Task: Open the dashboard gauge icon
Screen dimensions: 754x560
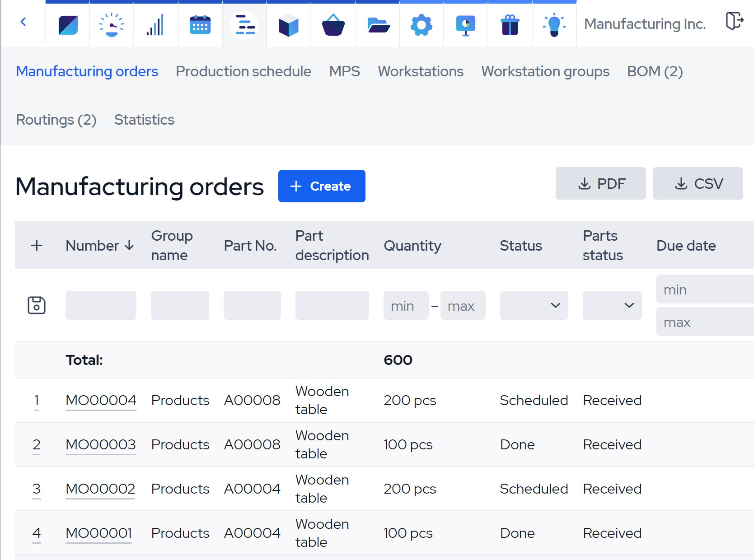Action: click(112, 25)
